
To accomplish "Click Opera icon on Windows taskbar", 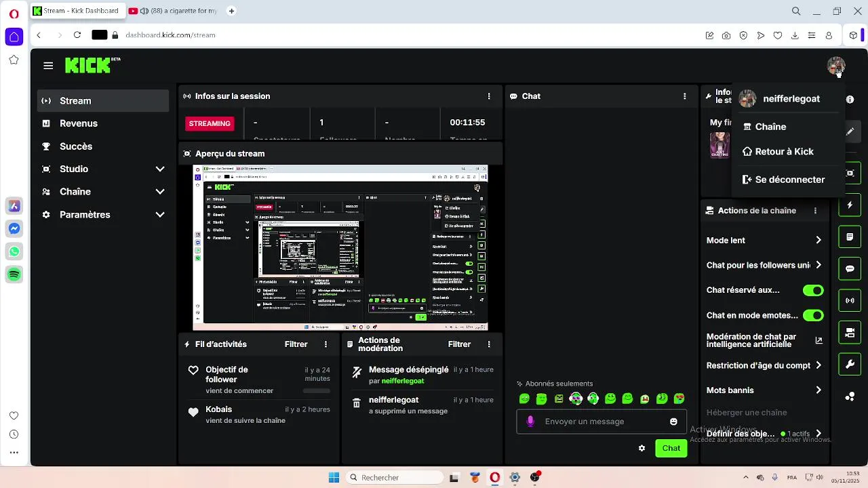I will 494,478.
